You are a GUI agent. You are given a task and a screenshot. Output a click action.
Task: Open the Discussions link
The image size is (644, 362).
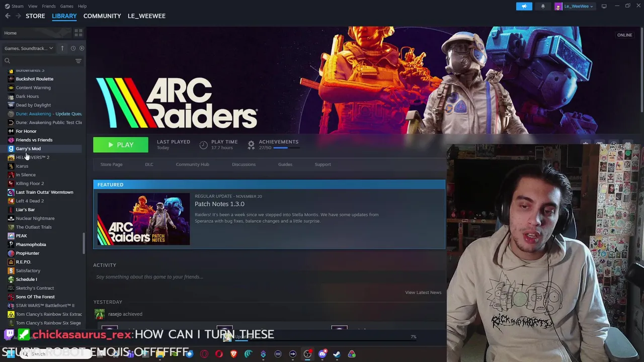[244, 164]
